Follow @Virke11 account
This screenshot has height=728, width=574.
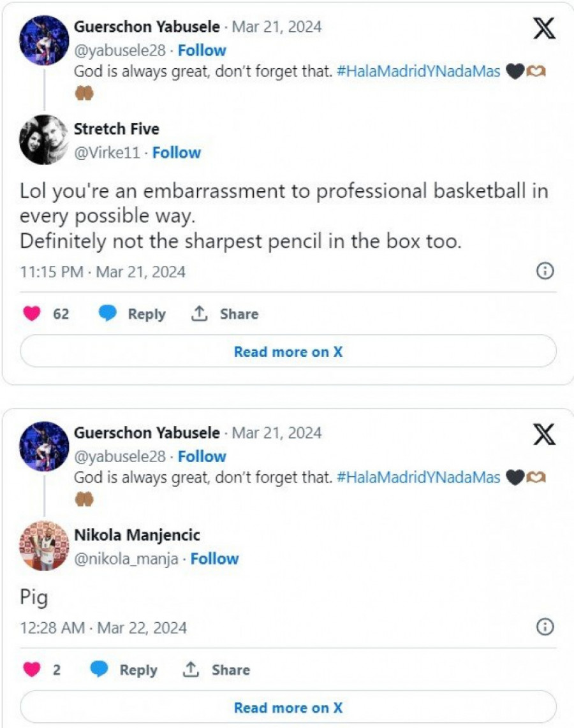pos(177,152)
